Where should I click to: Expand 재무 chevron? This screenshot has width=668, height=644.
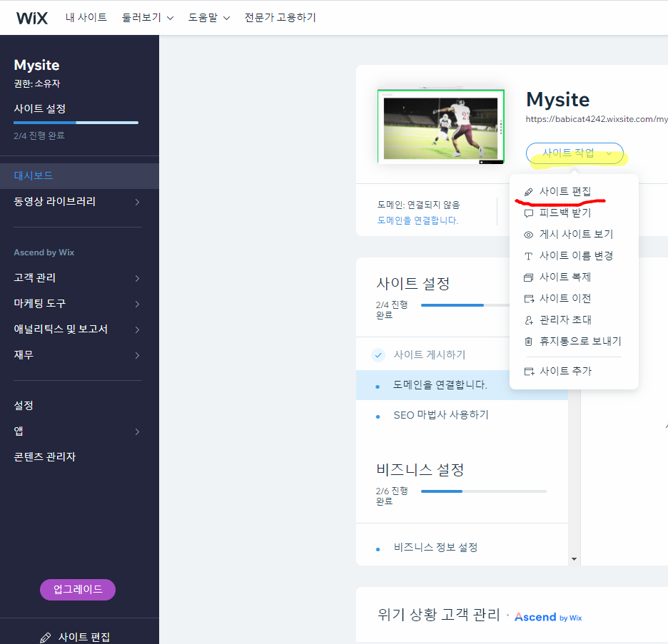(137, 355)
